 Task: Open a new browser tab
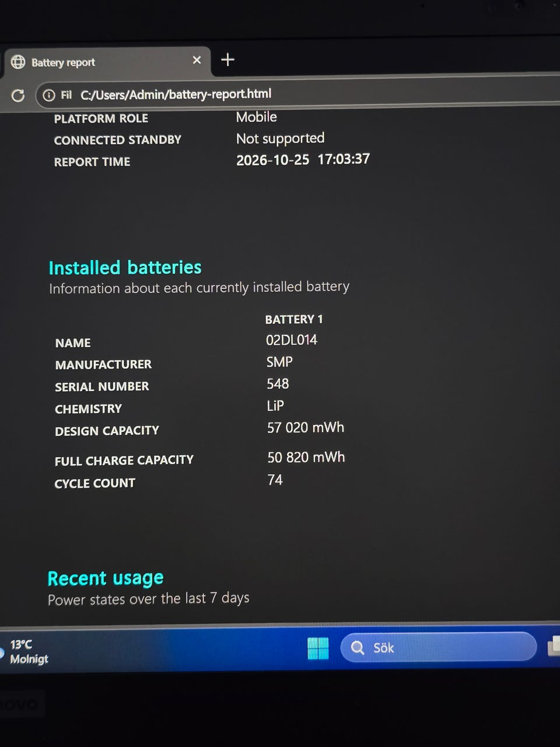228,60
